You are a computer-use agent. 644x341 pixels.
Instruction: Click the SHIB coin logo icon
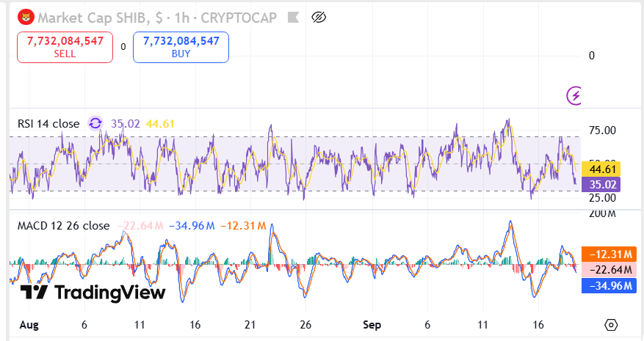click(x=26, y=17)
